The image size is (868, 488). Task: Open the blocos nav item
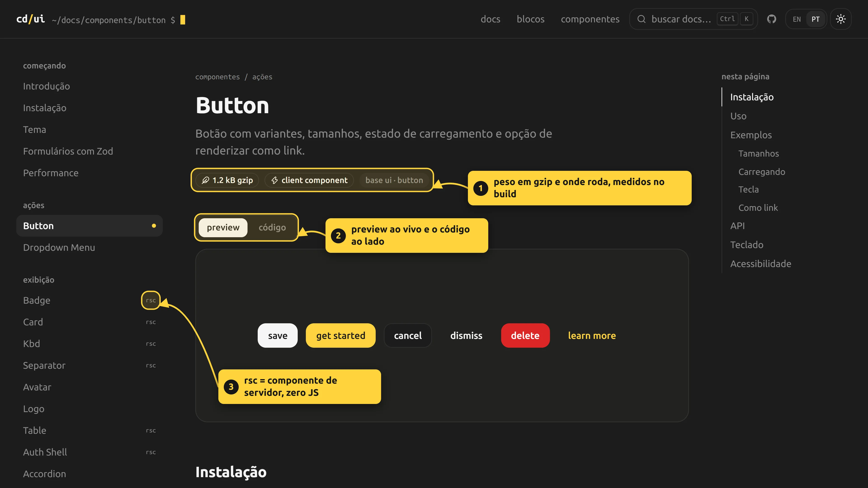530,19
